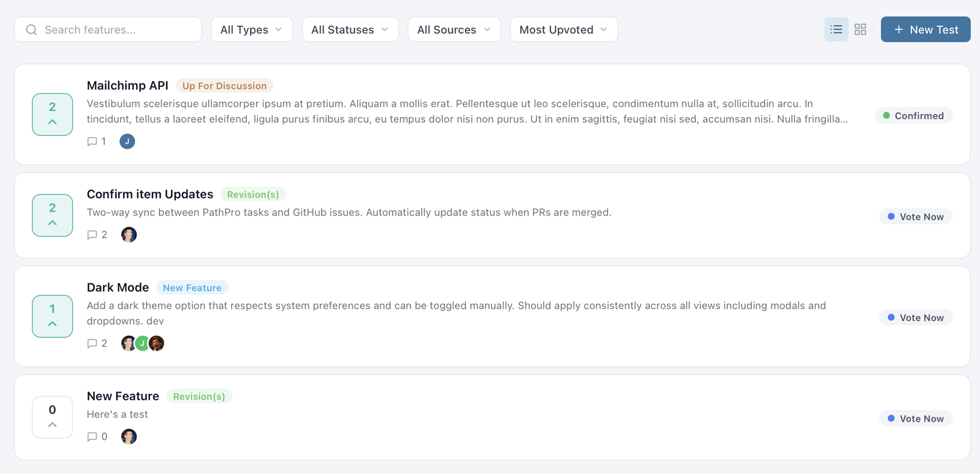Image resolution: width=980 pixels, height=474 pixels.
Task: Open Vote Now status on New Feature
Action: tap(916, 419)
